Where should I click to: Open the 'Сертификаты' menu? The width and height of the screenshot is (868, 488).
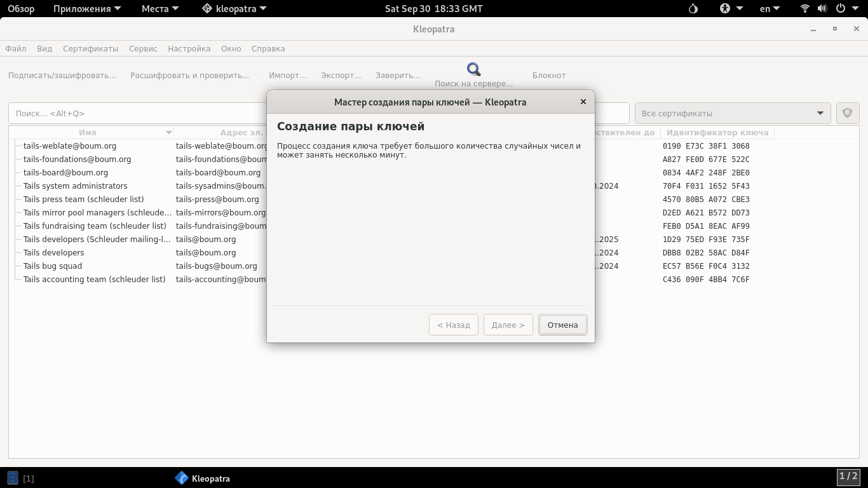pyautogui.click(x=90, y=49)
